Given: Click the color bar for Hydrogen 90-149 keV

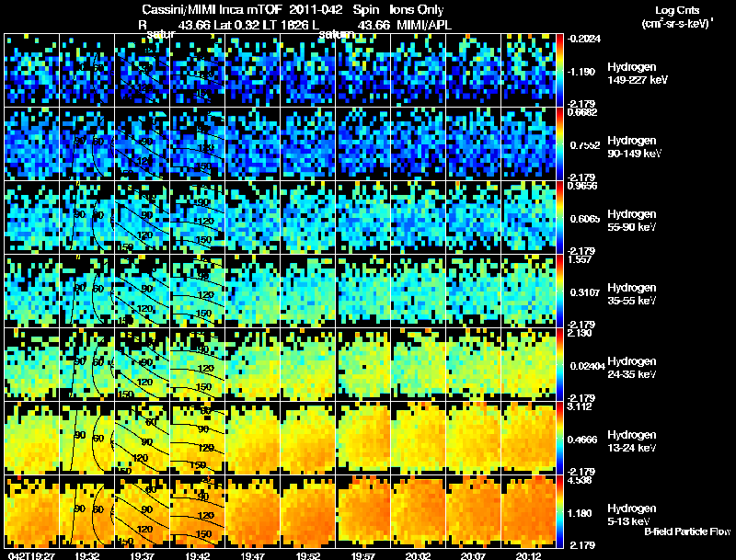Looking at the screenshot, I should (x=559, y=144).
